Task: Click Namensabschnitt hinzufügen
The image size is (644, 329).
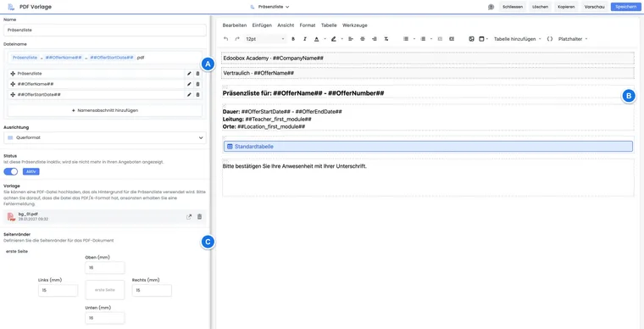Action: coord(105,110)
